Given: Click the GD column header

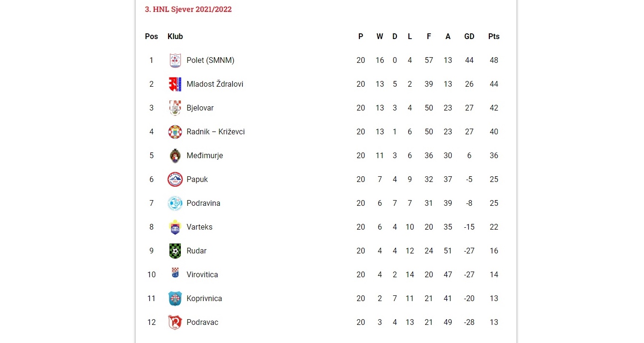Looking at the screenshot, I should tap(469, 37).
